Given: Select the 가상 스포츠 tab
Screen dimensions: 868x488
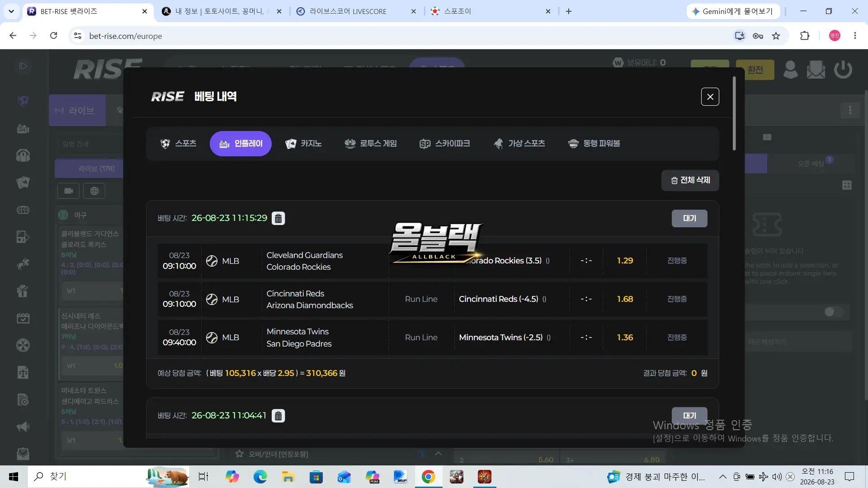Looking at the screenshot, I should [519, 144].
